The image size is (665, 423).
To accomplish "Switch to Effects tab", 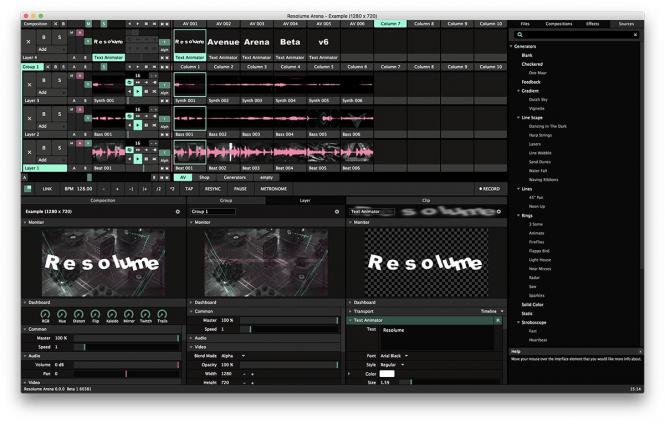I will point(592,24).
